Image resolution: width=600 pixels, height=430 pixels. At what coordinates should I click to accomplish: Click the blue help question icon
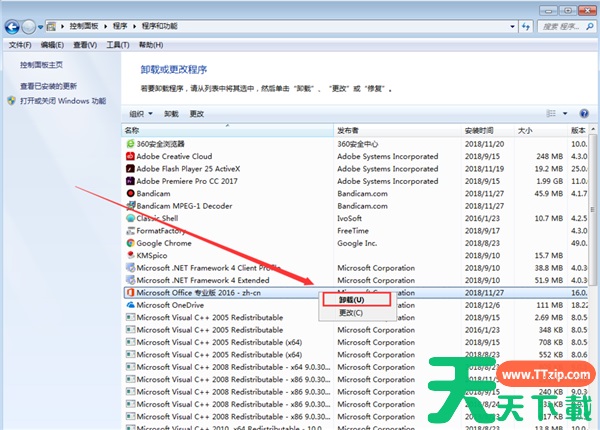pyautogui.click(x=584, y=113)
